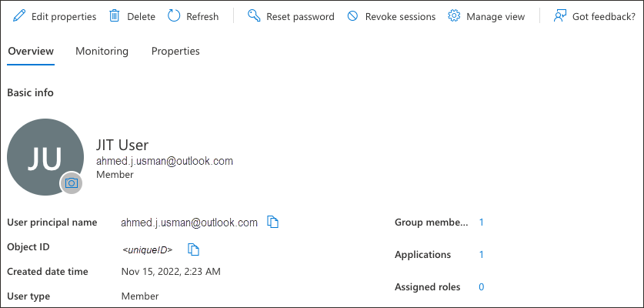Open the Applications count link

pyautogui.click(x=482, y=255)
